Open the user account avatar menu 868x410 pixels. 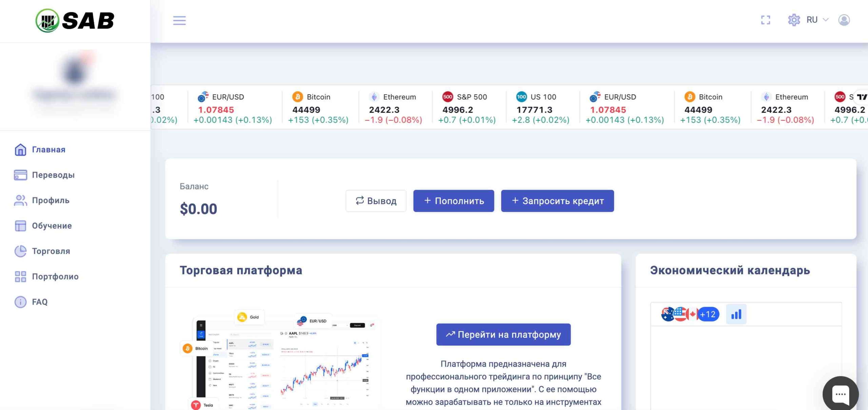844,20
